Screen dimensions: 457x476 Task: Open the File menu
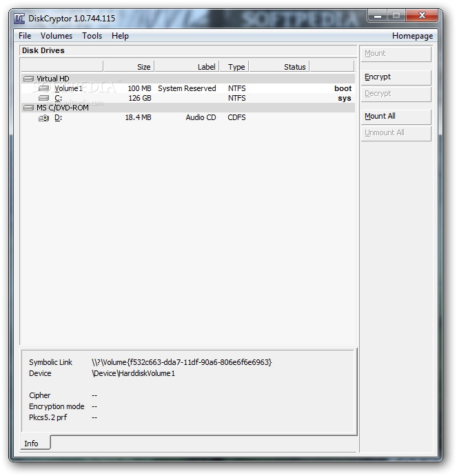[25, 36]
